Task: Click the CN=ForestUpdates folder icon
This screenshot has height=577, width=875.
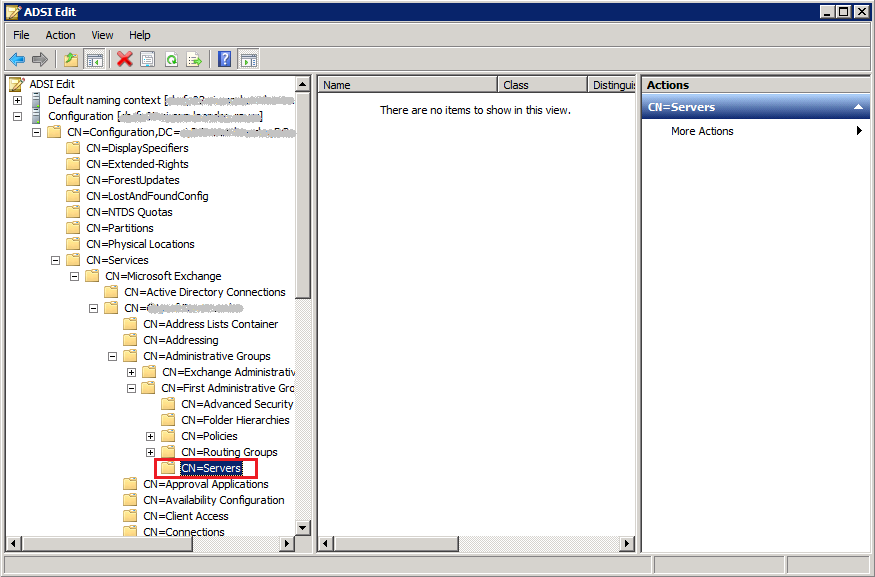Action: click(x=73, y=180)
